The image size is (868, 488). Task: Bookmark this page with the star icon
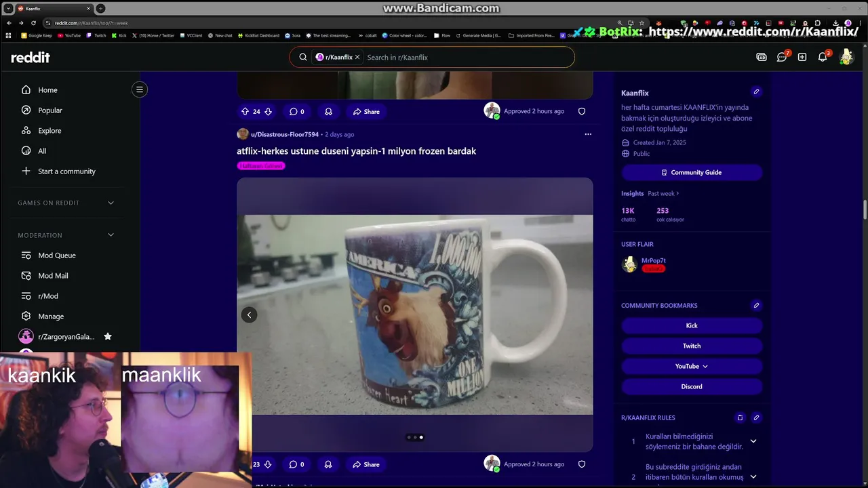[x=642, y=23]
